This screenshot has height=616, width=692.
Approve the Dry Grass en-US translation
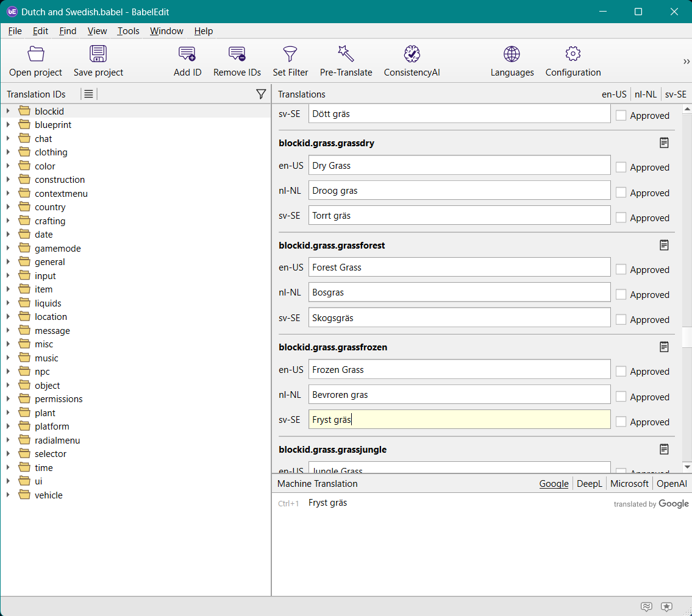point(621,167)
